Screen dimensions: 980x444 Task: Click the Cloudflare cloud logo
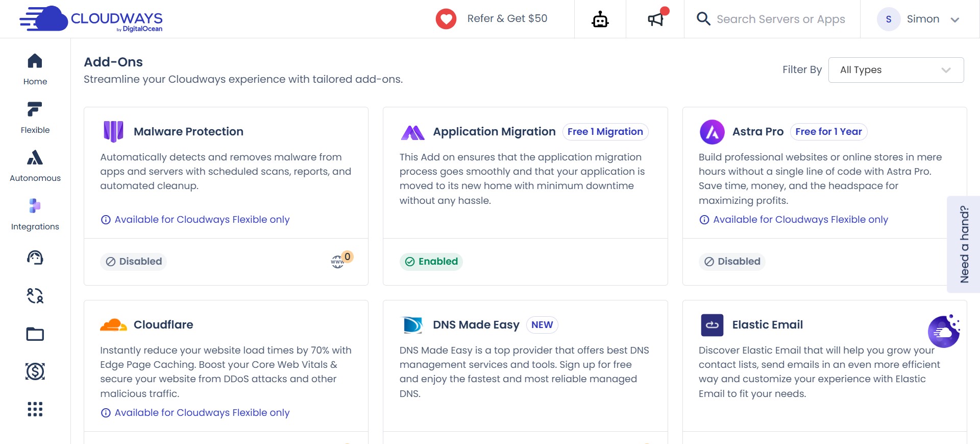113,325
